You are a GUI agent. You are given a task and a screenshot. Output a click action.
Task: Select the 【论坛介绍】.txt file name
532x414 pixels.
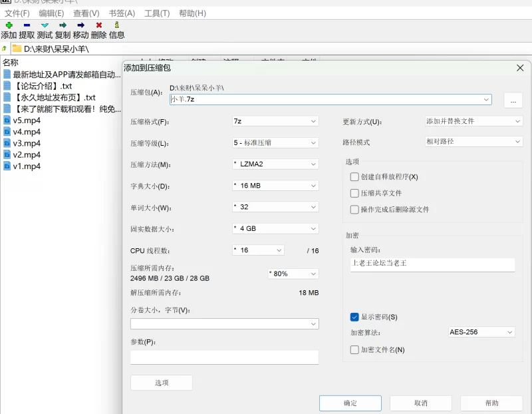click(x=43, y=86)
